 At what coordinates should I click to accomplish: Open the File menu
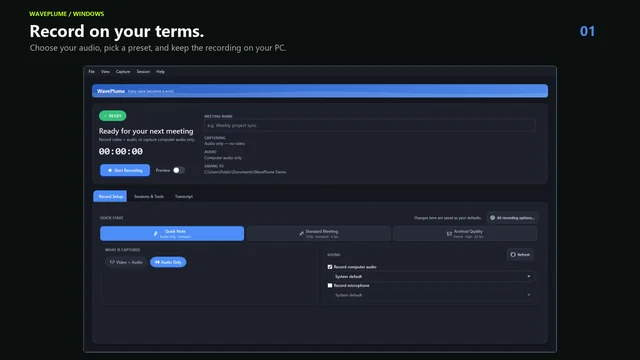point(91,71)
